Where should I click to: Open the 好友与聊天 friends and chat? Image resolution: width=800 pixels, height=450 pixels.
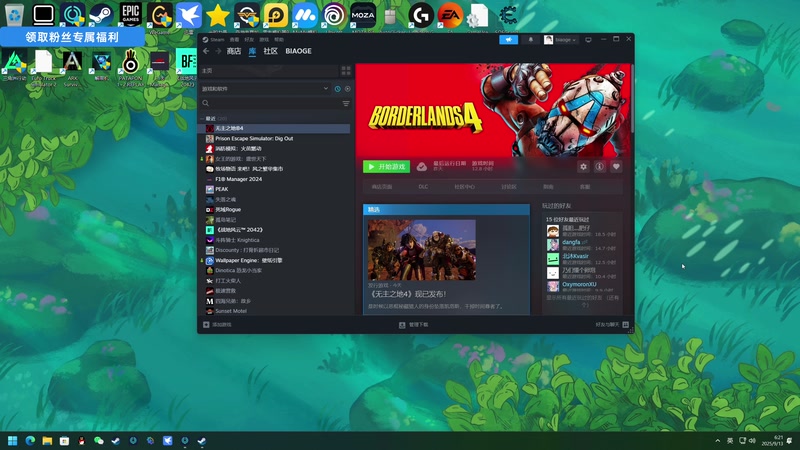click(x=611, y=324)
